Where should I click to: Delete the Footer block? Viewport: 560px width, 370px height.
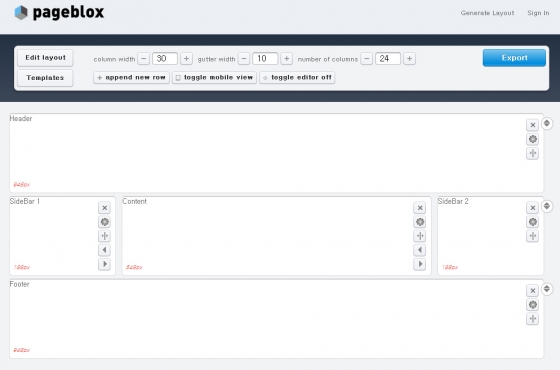(532, 291)
